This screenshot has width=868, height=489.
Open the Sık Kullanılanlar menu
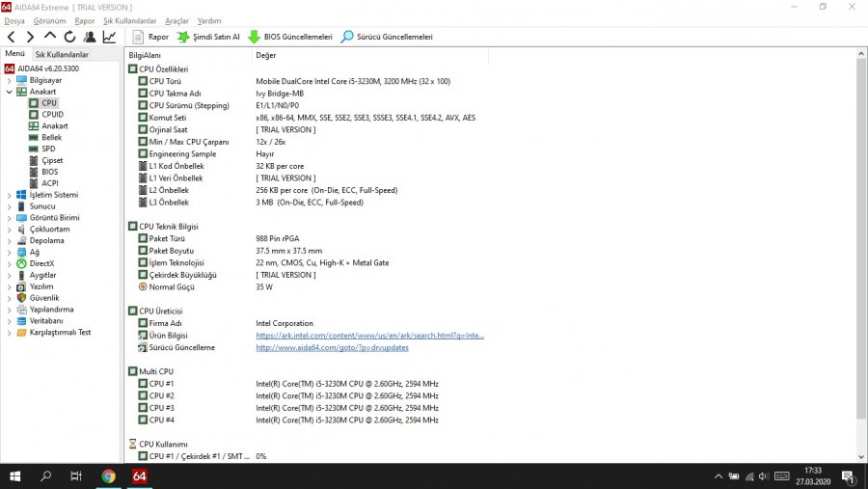(x=130, y=21)
